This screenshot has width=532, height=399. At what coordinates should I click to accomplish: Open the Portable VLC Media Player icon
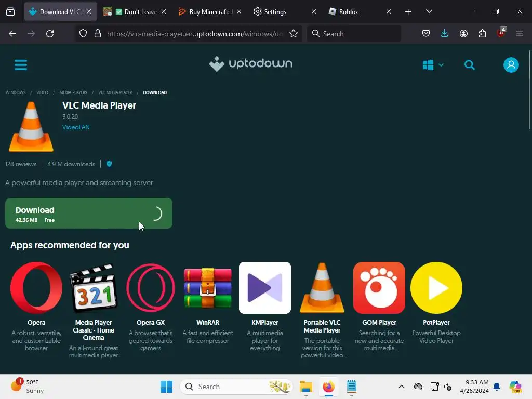coord(322,288)
